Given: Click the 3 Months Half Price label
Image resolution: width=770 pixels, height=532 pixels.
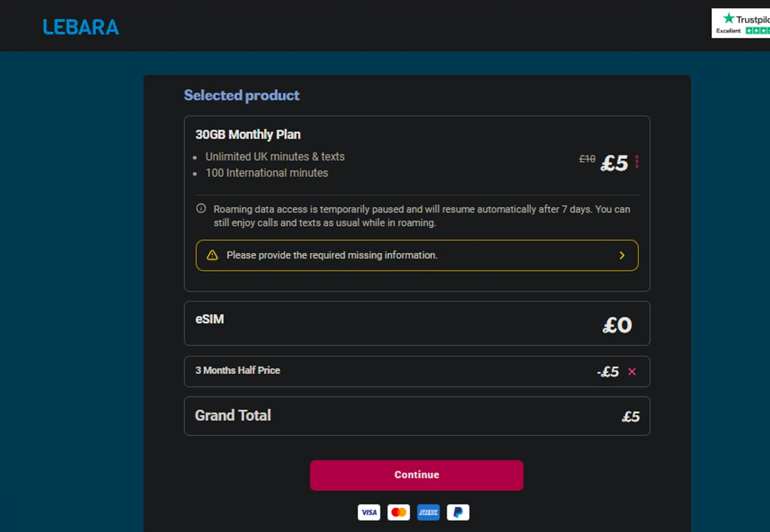Looking at the screenshot, I should click(238, 370).
